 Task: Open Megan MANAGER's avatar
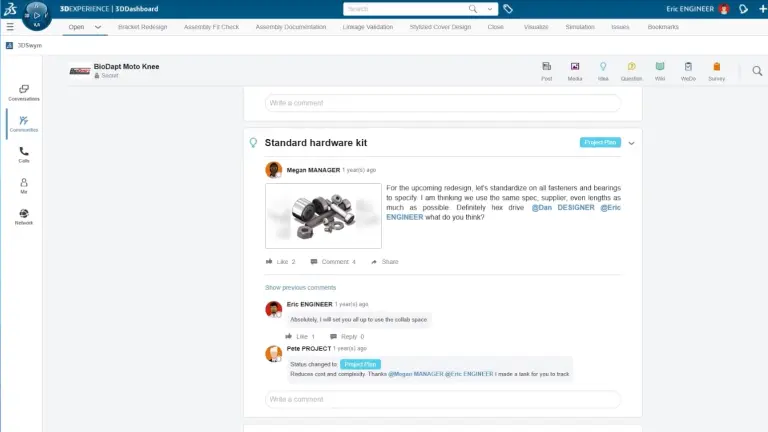click(x=274, y=170)
